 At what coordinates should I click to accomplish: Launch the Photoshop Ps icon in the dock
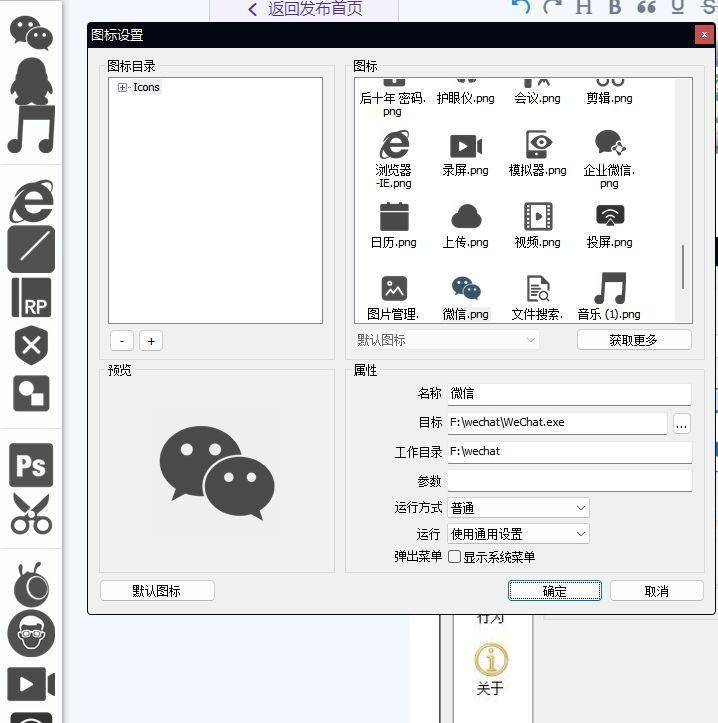tap(31, 465)
